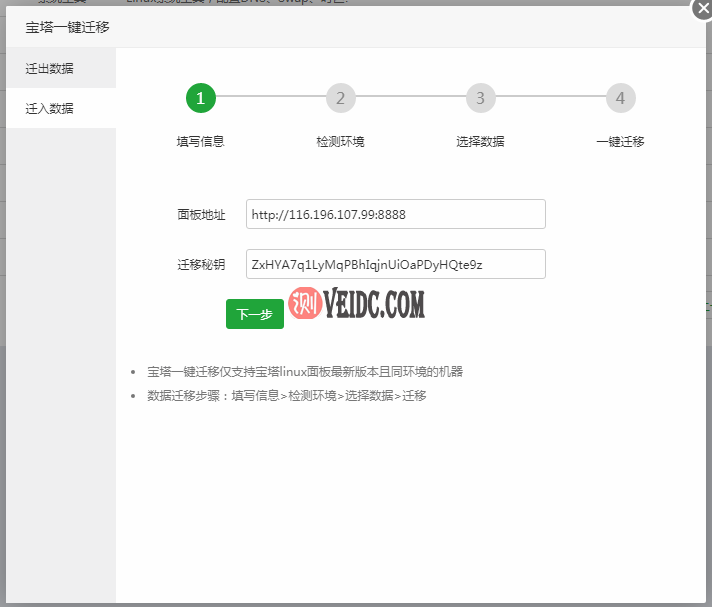Click the 面板地址 field label
Image resolution: width=712 pixels, height=607 pixels.
pos(201,214)
